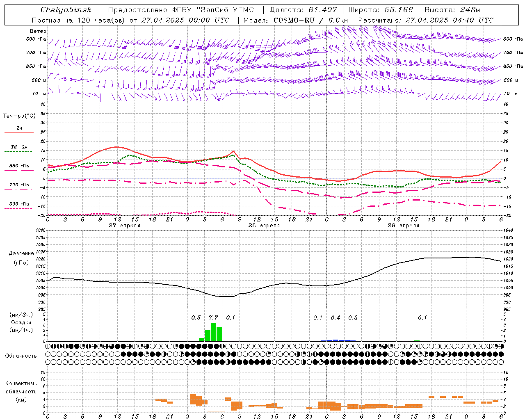Select the 'Давление' pressure panel label
This screenshot has height=420, width=525.
[21, 253]
